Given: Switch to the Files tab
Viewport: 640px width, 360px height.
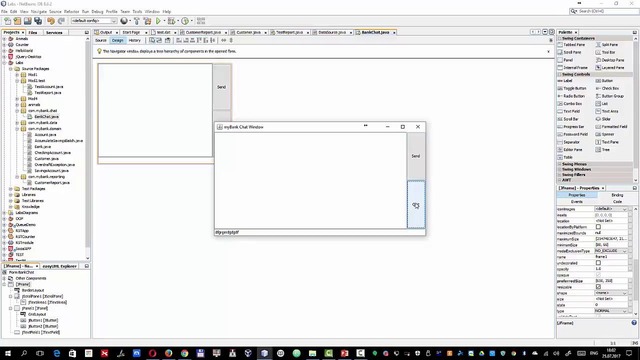Looking at the screenshot, I should click(33, 32).
